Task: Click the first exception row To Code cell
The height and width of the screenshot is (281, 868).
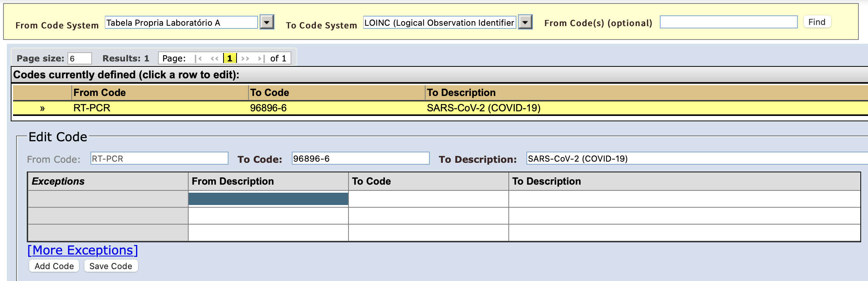Action: [x=428, y=199]
